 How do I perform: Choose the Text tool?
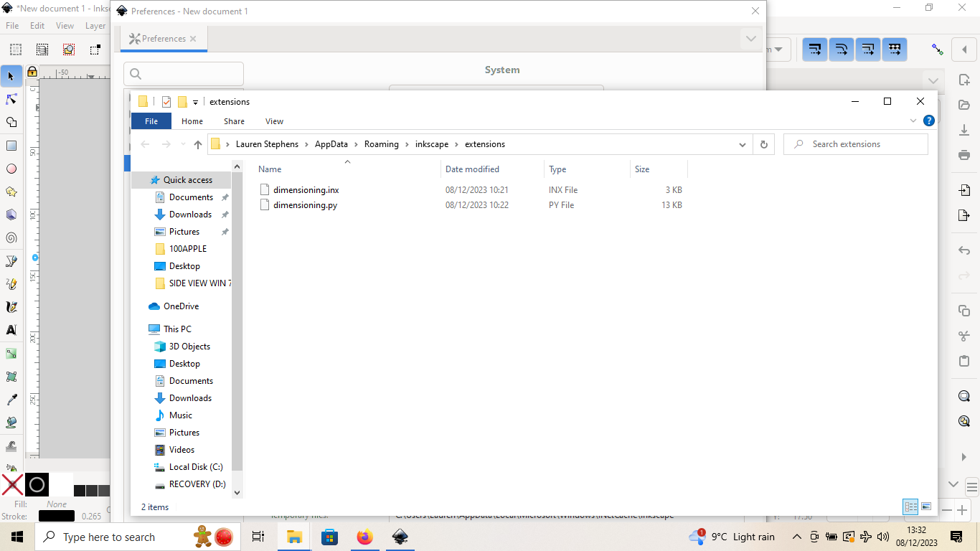pyautogui.click(x=11, y=330)
